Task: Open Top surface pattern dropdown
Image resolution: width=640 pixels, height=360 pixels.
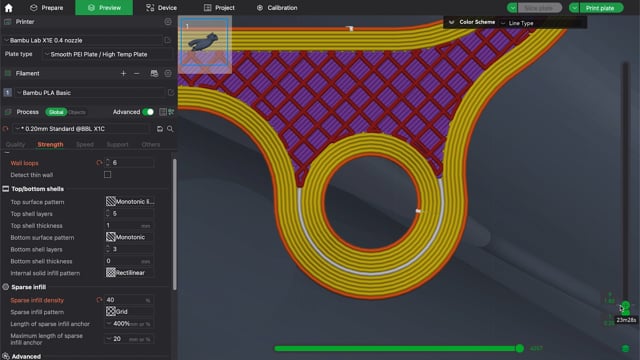Action: [129, 202]
